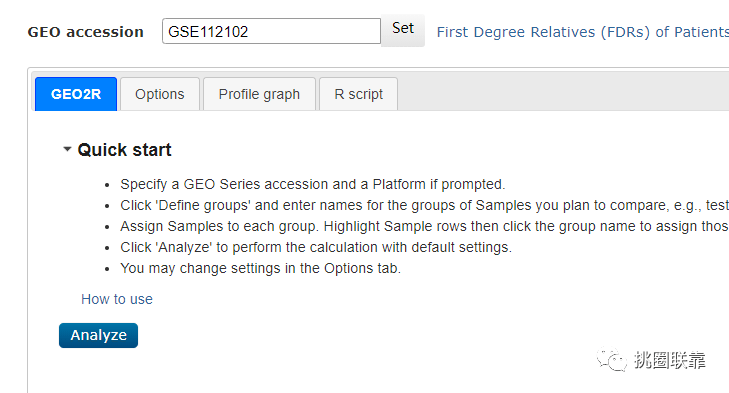Collapse the Quick start disclosure triangle
729x393 pixels.
coord(67,149)
